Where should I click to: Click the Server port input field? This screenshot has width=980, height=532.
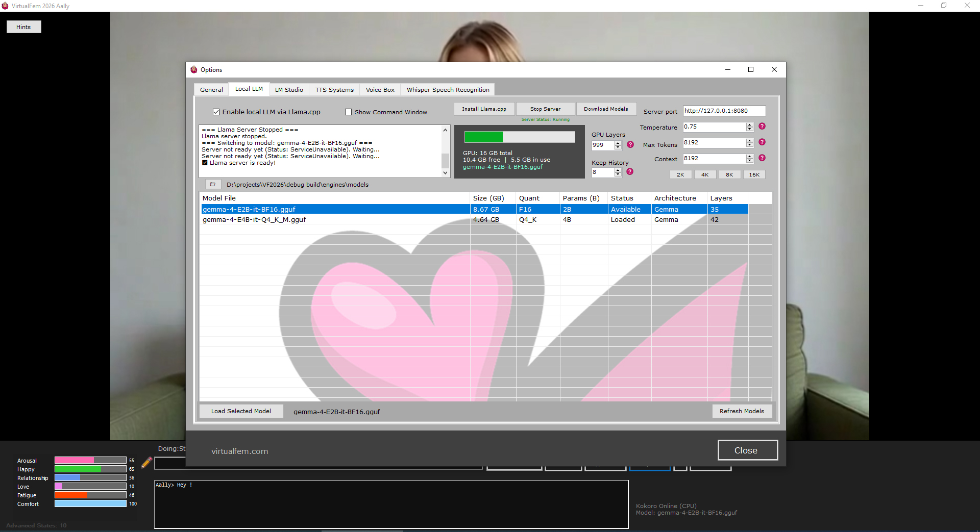point(724,111)
